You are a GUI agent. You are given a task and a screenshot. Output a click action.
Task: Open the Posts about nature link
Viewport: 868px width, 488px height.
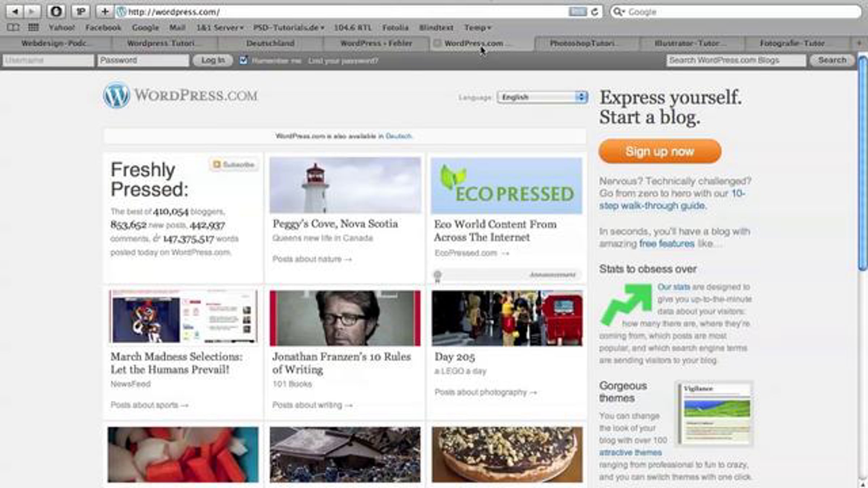[x=312, y=259]
